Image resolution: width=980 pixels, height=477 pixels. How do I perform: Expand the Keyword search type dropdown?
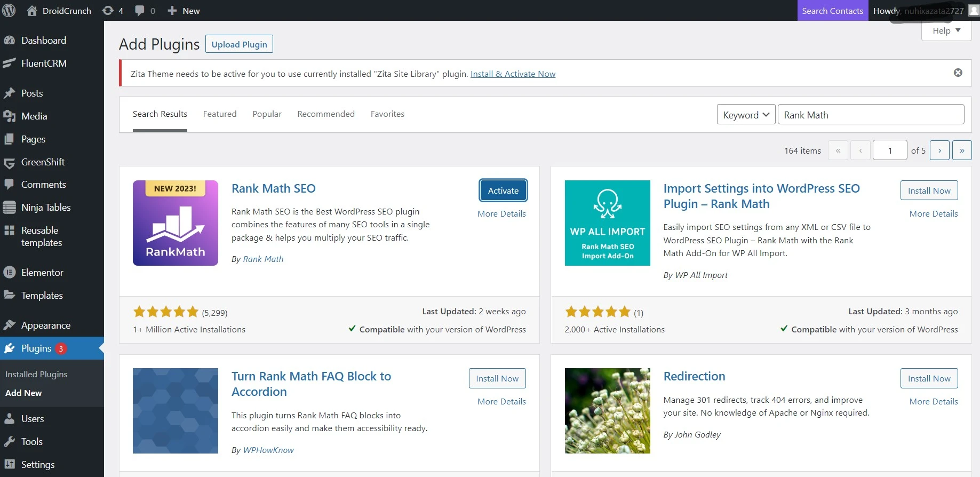tap(745, 115)
